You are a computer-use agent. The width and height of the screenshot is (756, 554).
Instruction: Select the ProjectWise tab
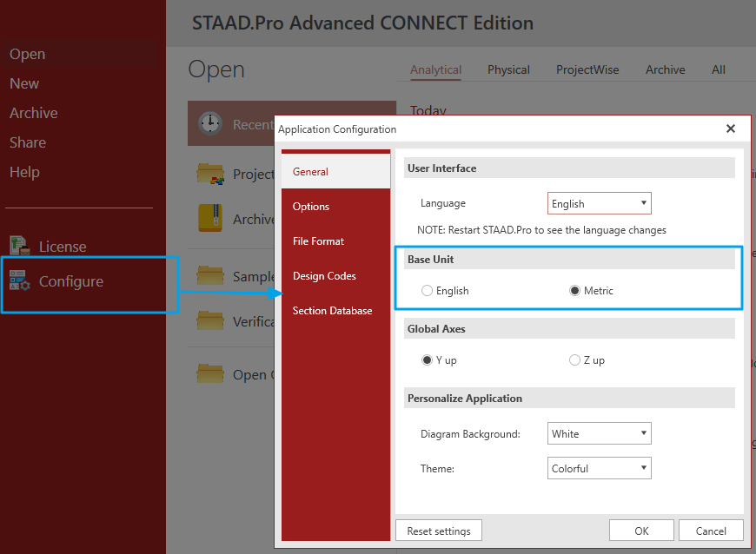(x=587, y=69)
